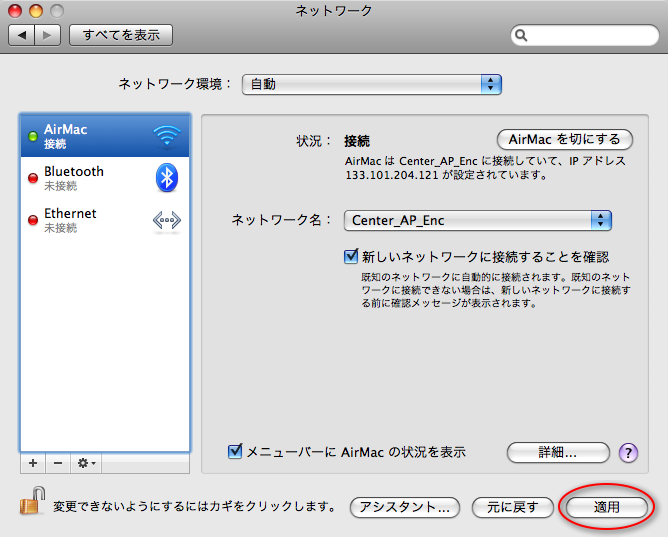Screen dimensions: 668x537
Task: Click the IP address 133.101.204.121 text
Action: (x=392, y=175)
